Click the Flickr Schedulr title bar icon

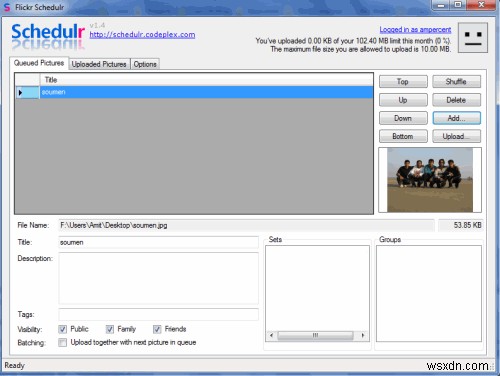click(x=7, y=7)
